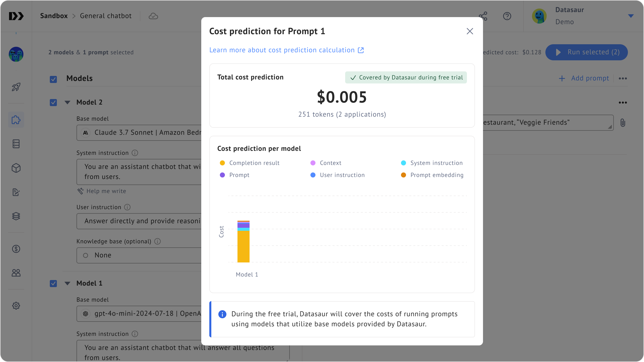The height and width of the screenshot is (362, 644).
Task: Click the share icon in header
Action: (x=483, y=16)
